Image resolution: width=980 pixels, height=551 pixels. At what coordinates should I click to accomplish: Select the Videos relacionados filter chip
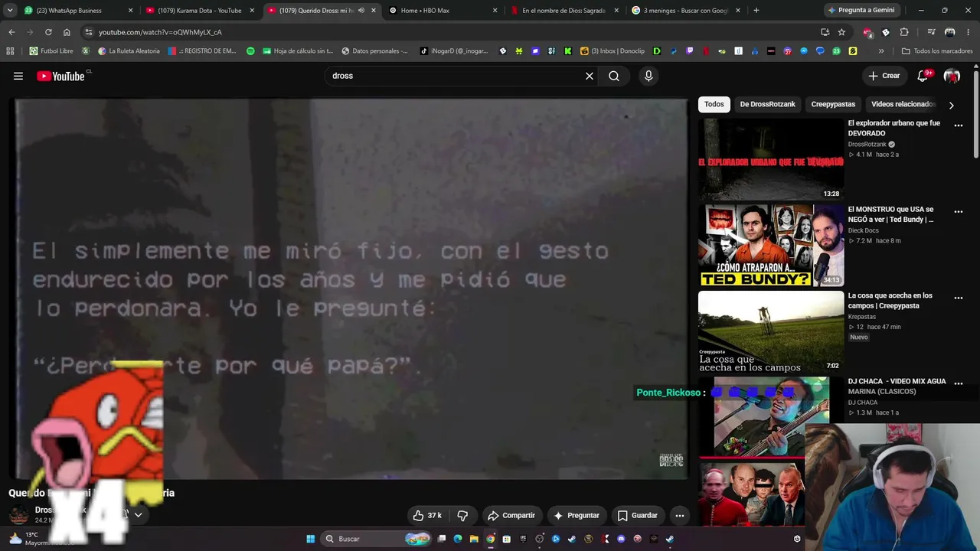click(x=903, y=104)
